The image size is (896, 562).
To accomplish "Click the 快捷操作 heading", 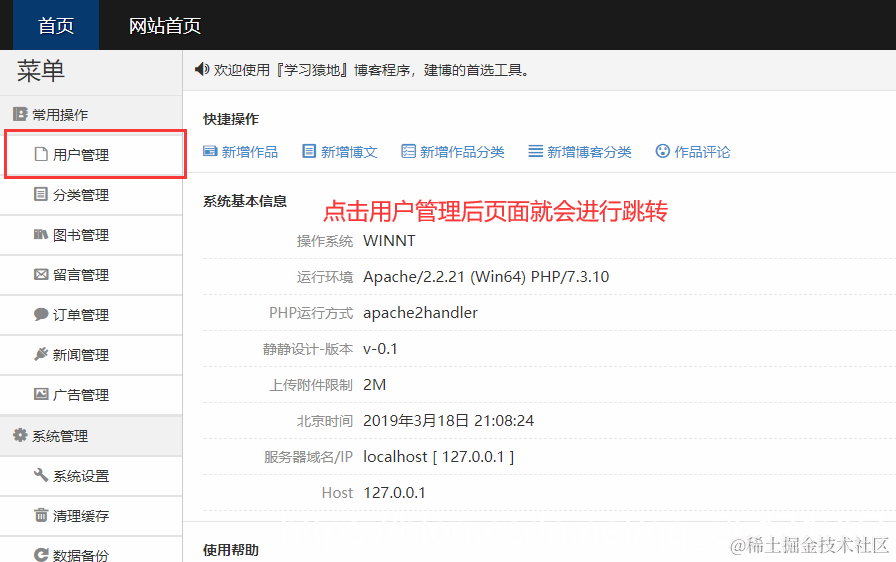I will pyautogui.click(x=231, y=119).
